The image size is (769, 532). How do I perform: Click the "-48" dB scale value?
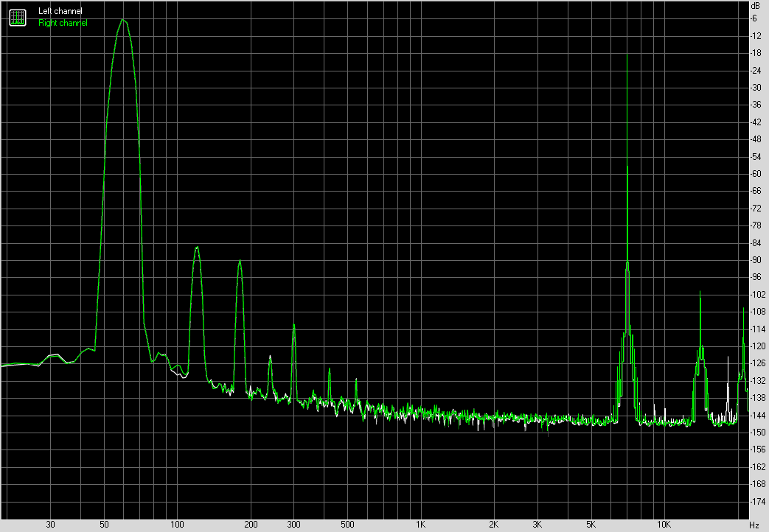(756, 139)
